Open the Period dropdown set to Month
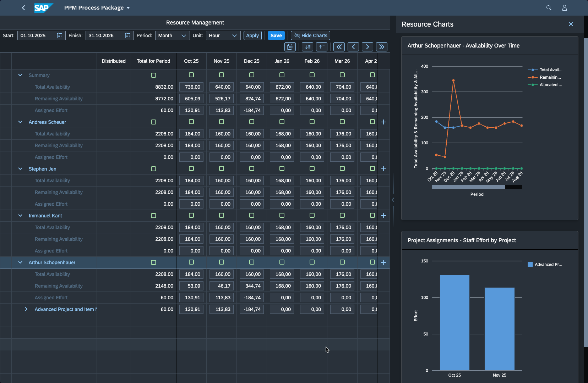This screenshot has width=588, height=383. coord(172,35)
